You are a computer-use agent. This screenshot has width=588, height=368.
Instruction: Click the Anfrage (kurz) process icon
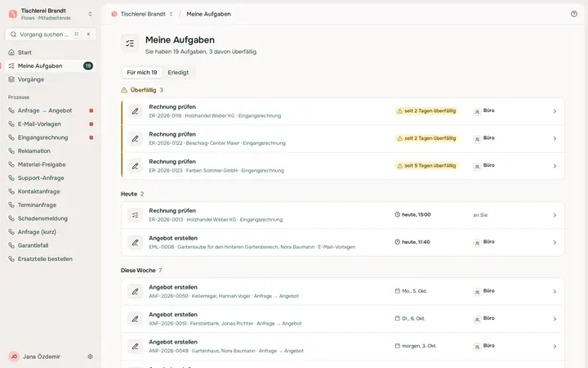tap(11, 232)
